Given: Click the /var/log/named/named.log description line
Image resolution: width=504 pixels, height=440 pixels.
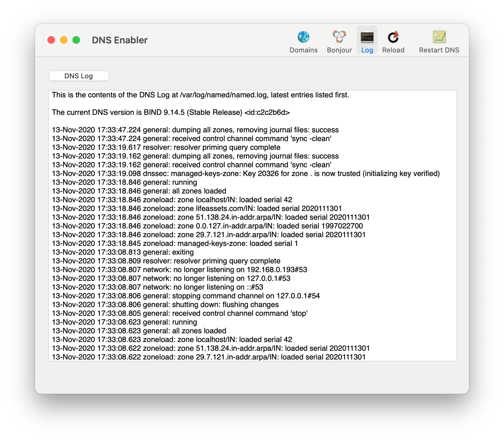Looking at the screenshot, I should click(200, 95).
